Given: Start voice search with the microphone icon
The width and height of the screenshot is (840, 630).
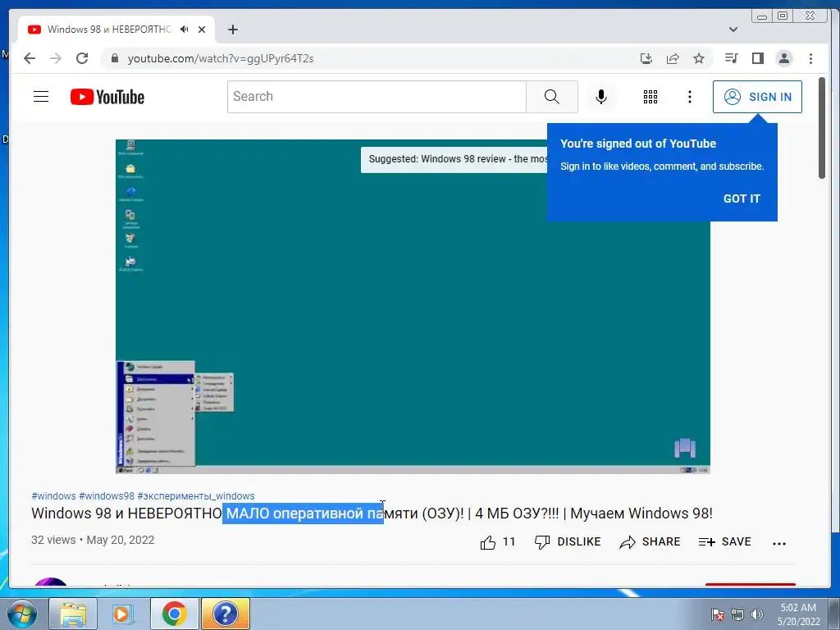Looking at the screenshot, I should click(x=601, y=97).
